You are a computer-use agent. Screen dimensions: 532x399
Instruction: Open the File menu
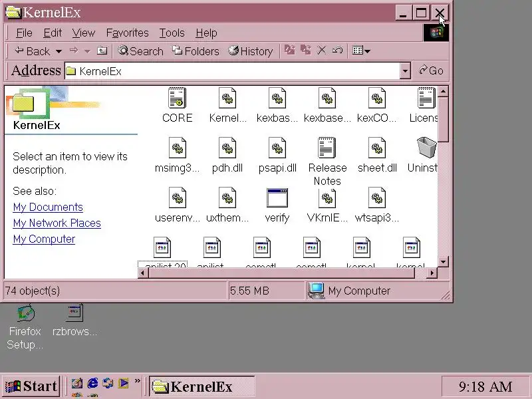tap(24, 33)
